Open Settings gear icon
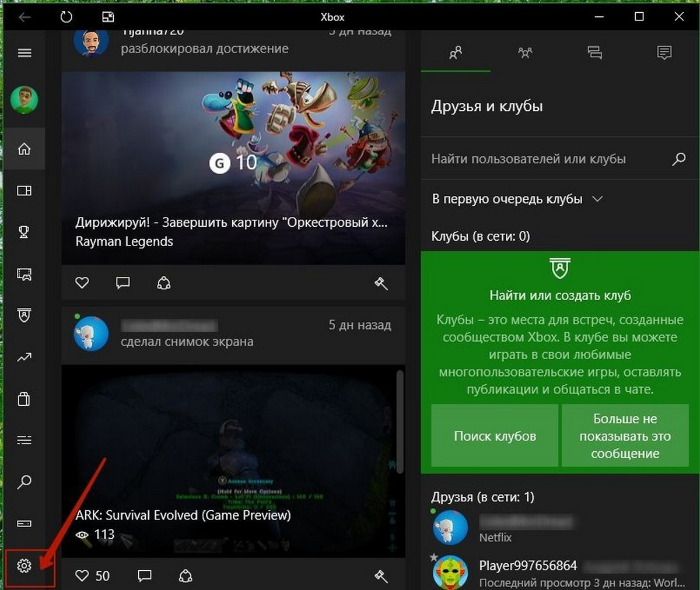This screenshot has height=590, width=700. [24, 566]
